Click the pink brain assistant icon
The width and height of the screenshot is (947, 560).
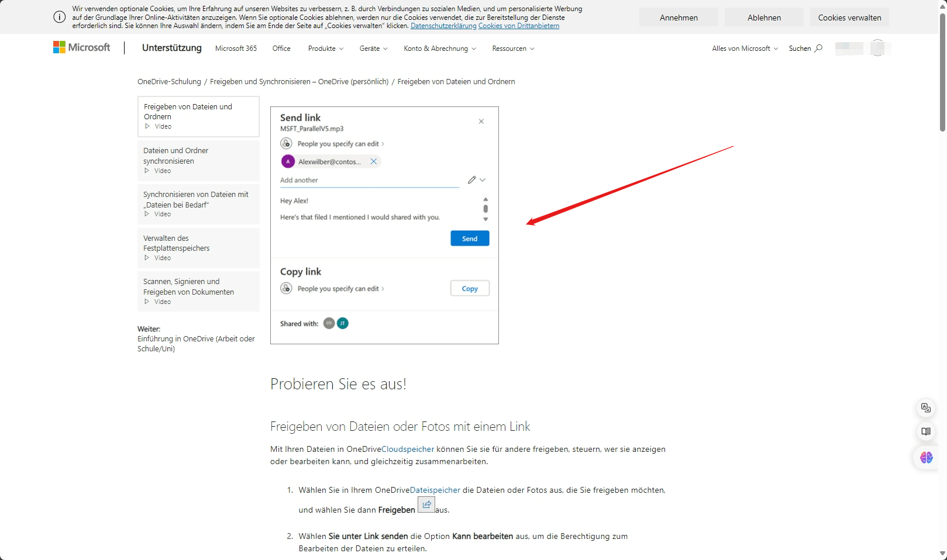(x=927, y=458)
